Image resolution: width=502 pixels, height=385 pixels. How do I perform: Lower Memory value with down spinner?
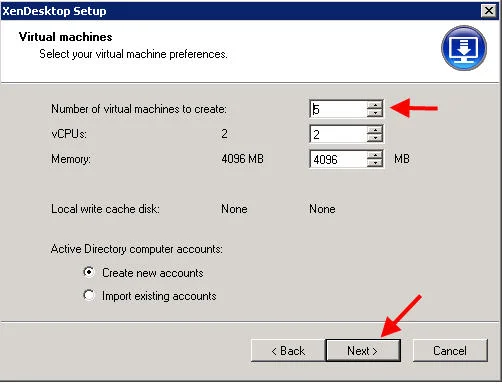point(375,163)
